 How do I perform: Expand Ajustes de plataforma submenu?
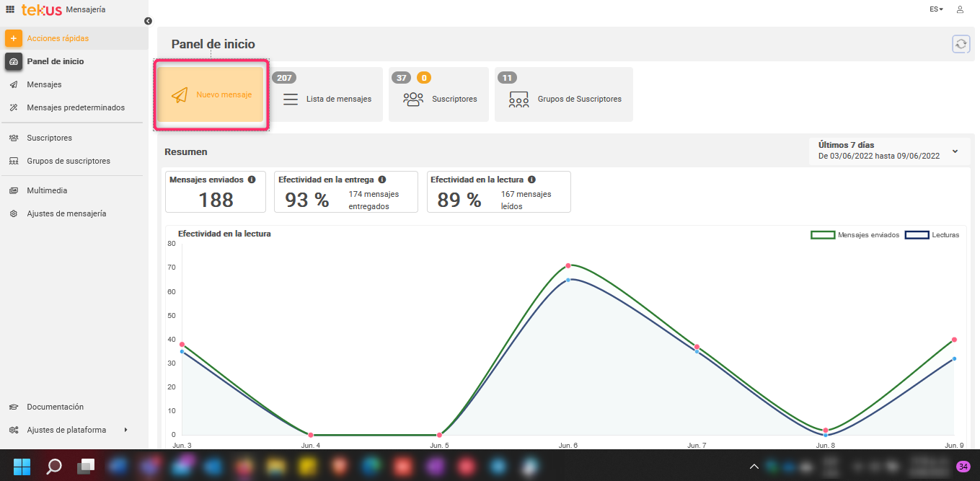[x=125, y=430]
